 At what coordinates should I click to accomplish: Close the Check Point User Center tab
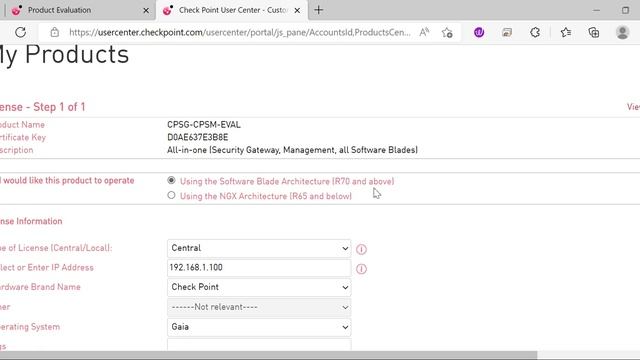point(297,11)
